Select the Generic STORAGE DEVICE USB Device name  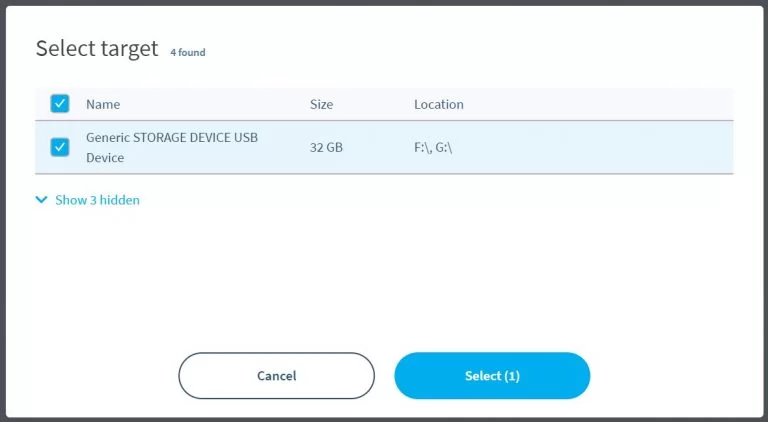click(171, 147)
